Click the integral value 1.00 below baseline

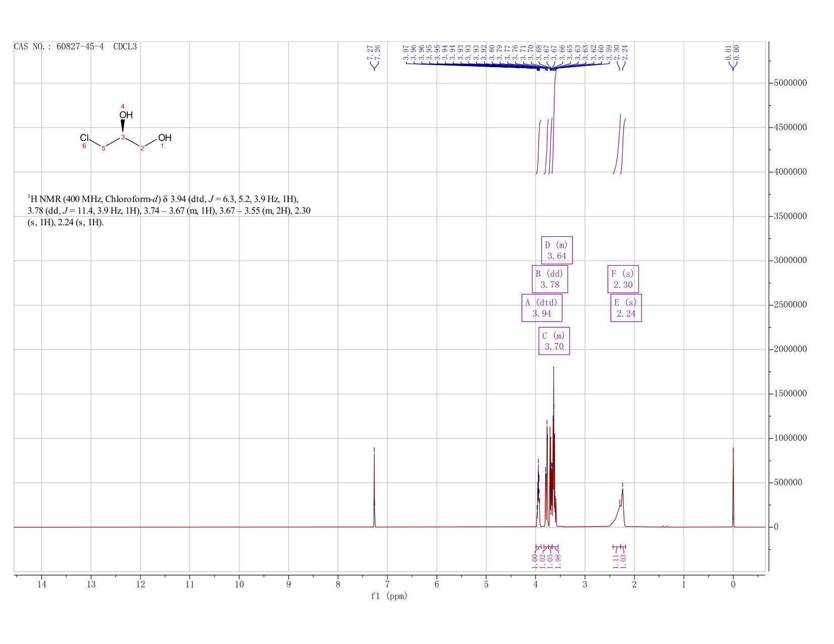(x=535, y=561)
